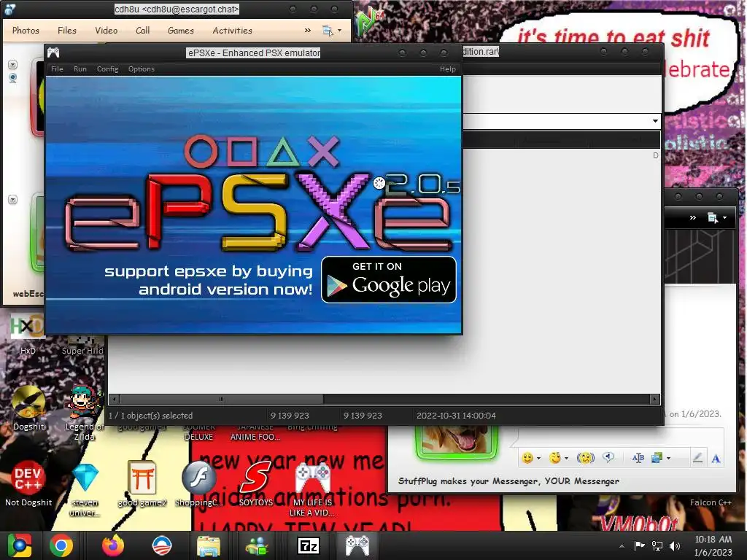747x560 pixels.
Task: Open the change font AB icon
Action: click(x=638, y=458)
